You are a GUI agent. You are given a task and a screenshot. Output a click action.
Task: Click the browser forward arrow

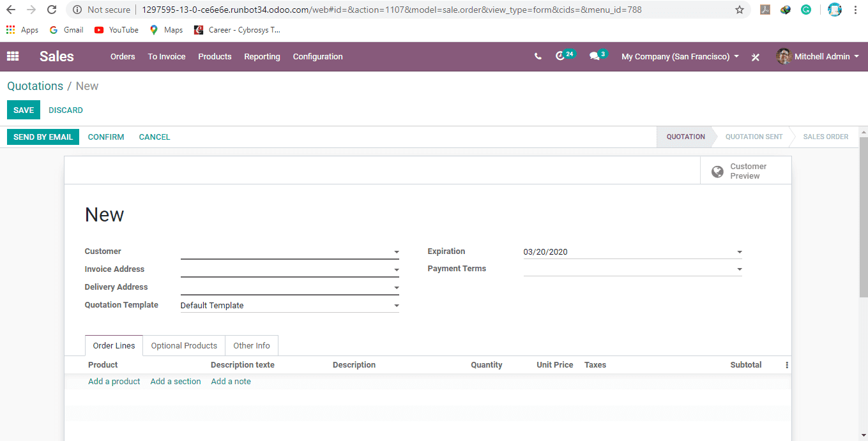point(31,10)
